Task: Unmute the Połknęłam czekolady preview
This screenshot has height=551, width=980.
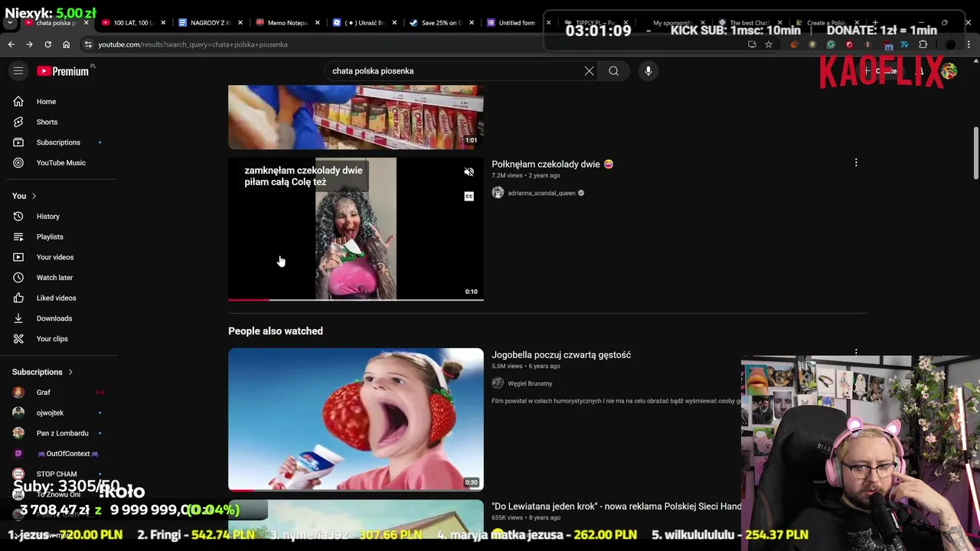Action: click(469, 172)
